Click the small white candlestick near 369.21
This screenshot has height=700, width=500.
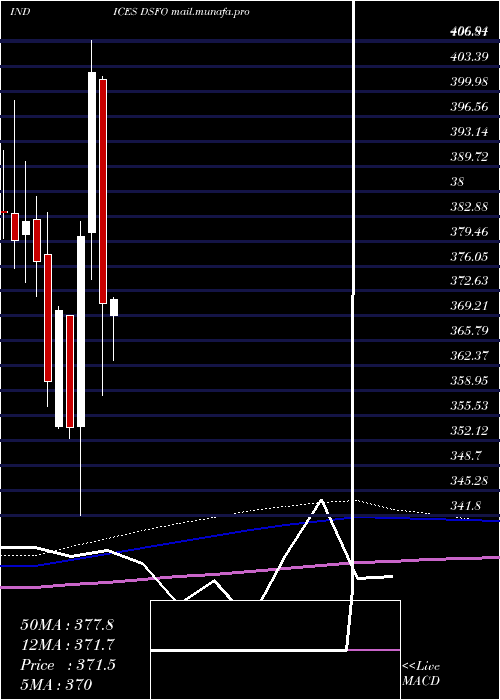(x=114, y=308)
